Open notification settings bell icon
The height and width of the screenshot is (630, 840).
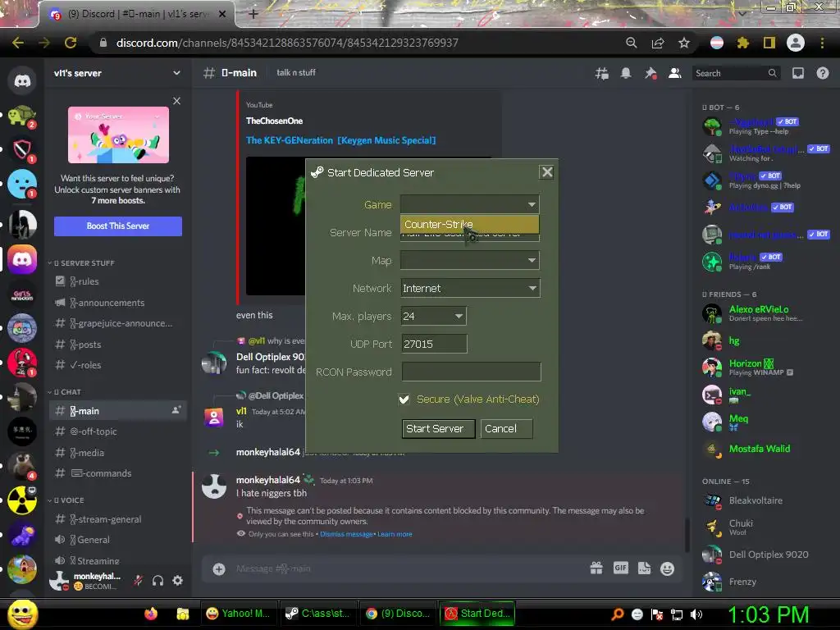(x=626, y=73)
